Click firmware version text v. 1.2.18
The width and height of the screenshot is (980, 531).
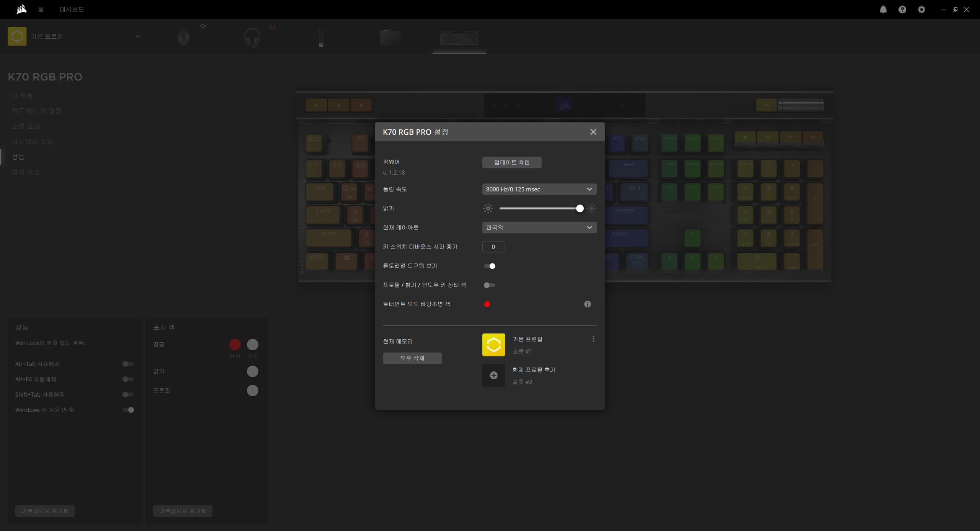394,173
